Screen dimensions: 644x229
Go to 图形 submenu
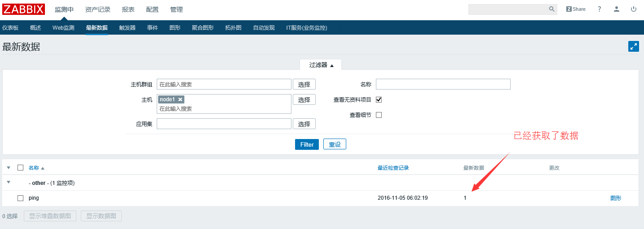(175, 28)
